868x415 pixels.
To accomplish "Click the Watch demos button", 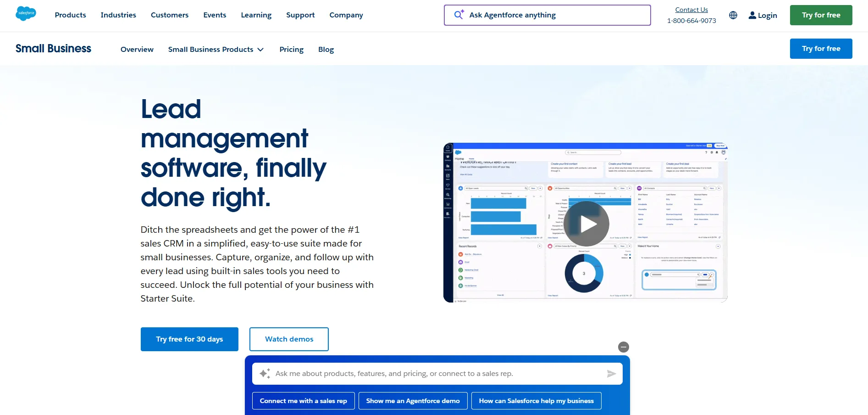I will click(x=289, y=339).
